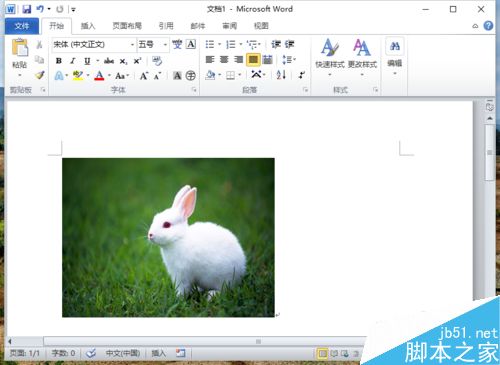Switch to the Home 开始 tab
The image size is (500, 365).
56,26
